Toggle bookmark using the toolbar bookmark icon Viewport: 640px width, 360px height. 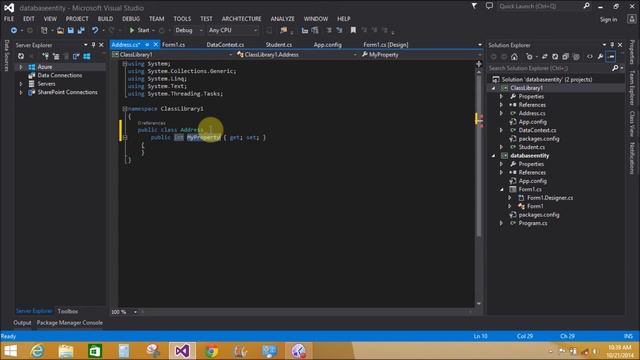(353, 30)
